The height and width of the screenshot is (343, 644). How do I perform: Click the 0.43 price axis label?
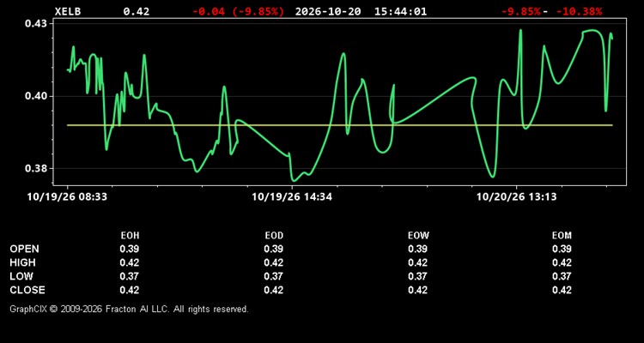pos(37,24)
